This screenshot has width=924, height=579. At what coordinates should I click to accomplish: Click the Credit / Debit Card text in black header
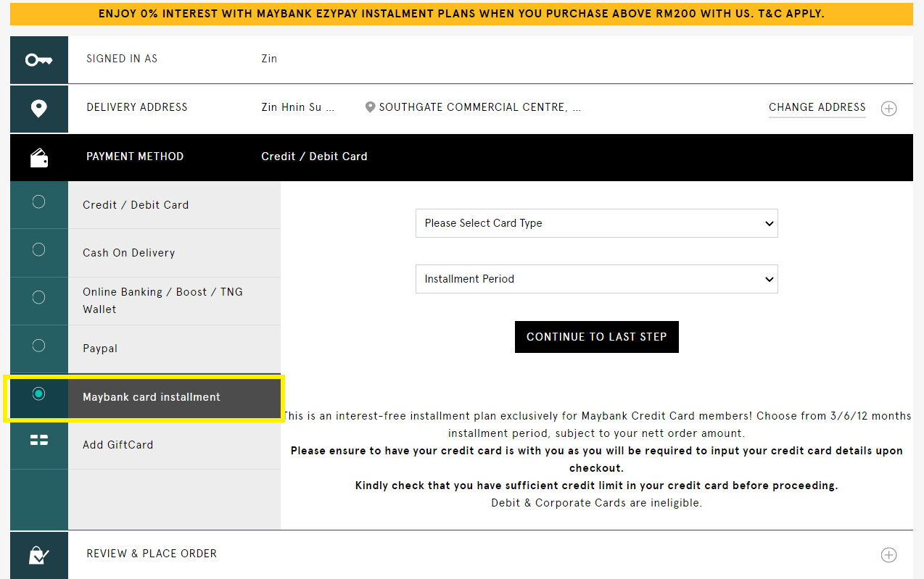point(314,157)
